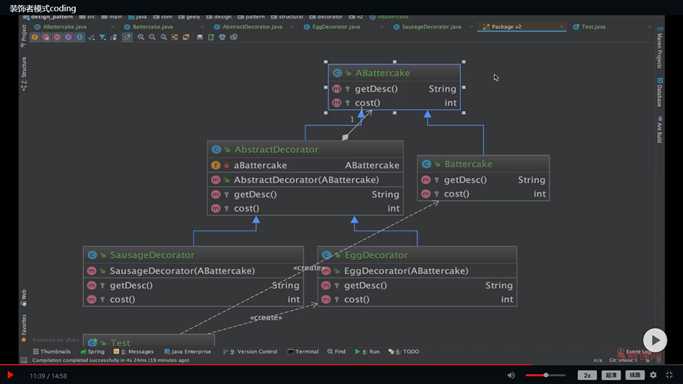Open the Java Enterprise tool window
Screen dimensions: 683x384
coord(187,351)
